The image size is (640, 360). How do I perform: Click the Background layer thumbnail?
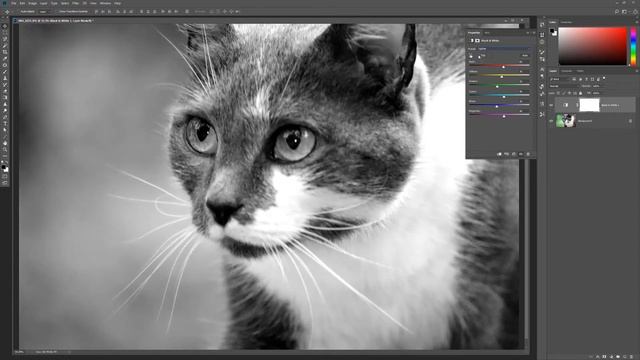click(x=566, y=121)
